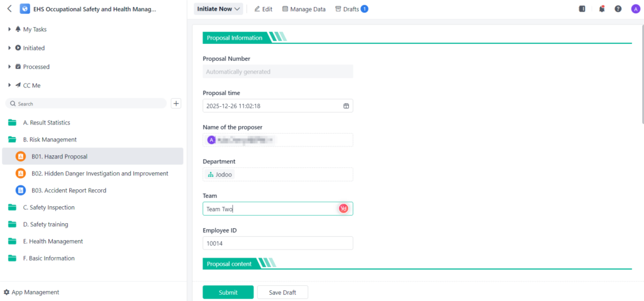The height and width of the screenshot is (301, 644).
Task: Open the notifications bell
Action: 602,9
